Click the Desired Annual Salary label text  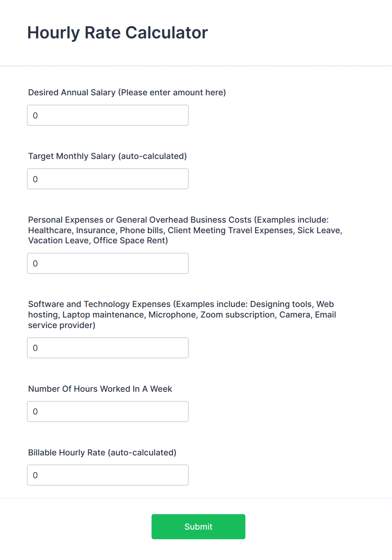click(x=126, y=92)
